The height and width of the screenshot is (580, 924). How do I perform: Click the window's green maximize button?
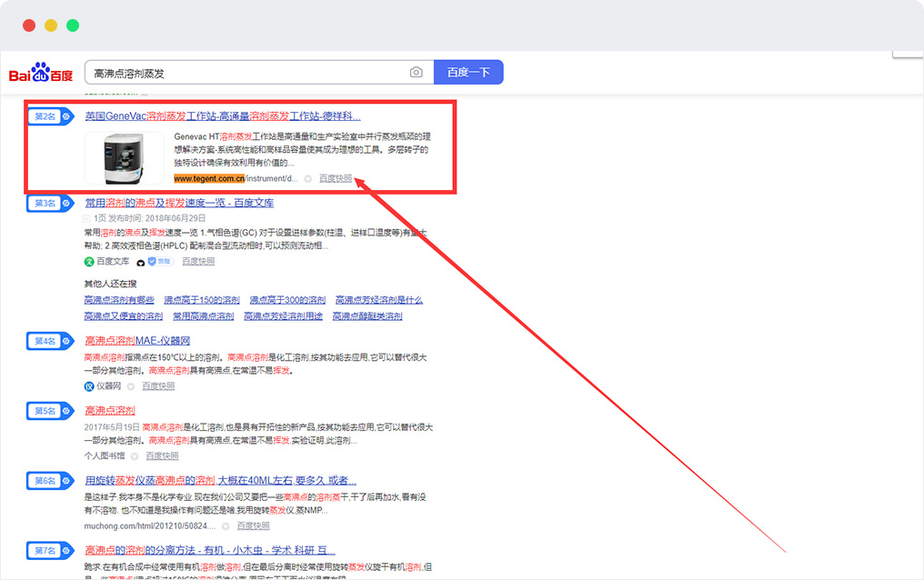[73, 25]
